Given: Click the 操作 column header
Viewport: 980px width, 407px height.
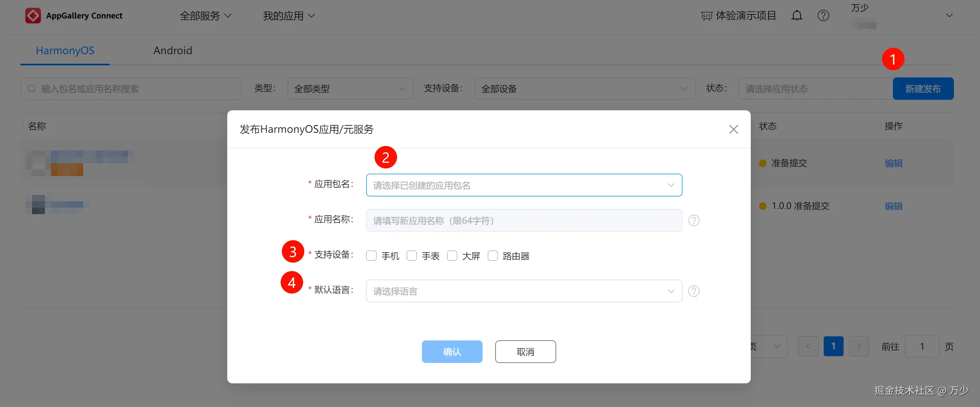Looking at the screenshot, I should click(x=894, y=126).
